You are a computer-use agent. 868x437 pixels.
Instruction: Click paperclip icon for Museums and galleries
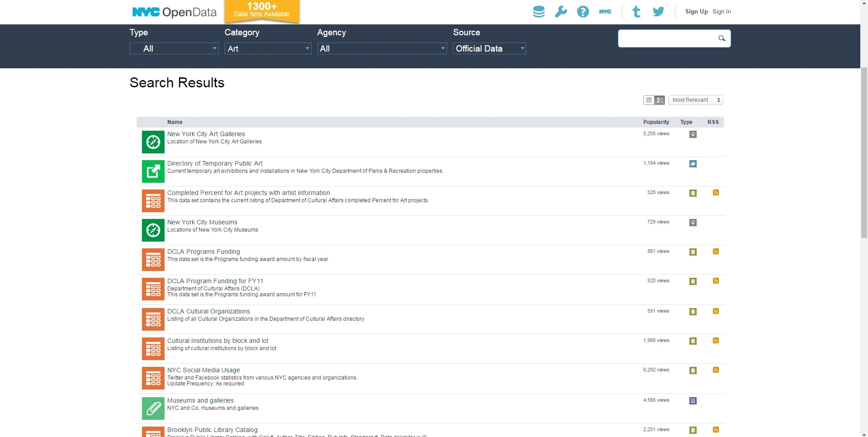pos(153,408)
